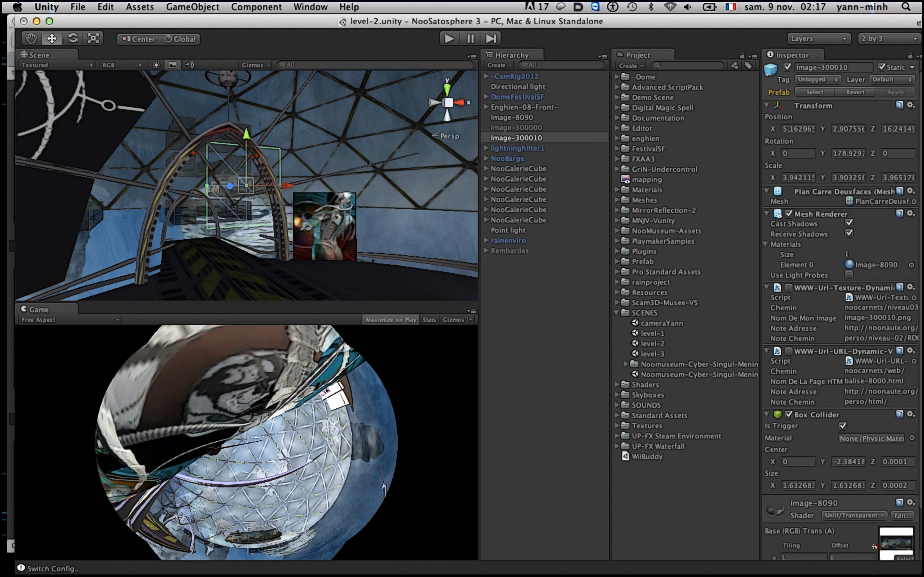The width and height of the screenshot is (924, 577).
Task: Click Maximize on Play button
Action: pyautogui.click(x=391, y=320)
